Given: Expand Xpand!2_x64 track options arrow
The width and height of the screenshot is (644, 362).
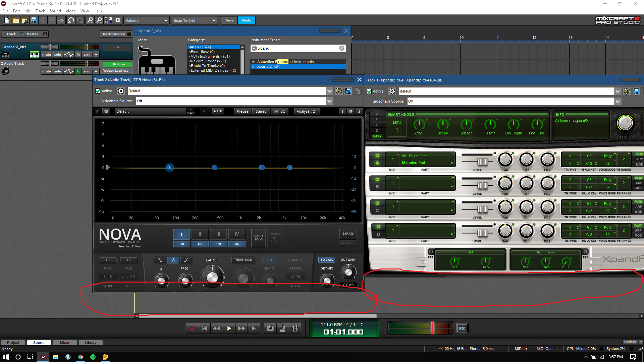Looking at the screenshot, I should (x=96, y=55).
